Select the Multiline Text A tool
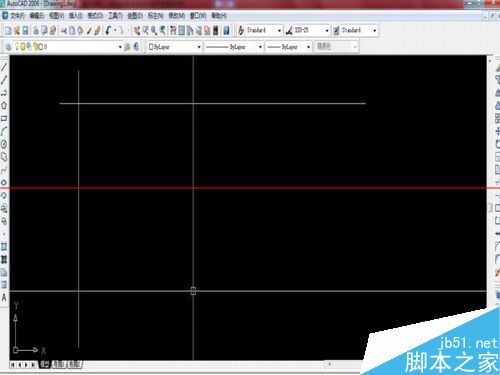Screen dimensions: 500x375 coord(4,298)
